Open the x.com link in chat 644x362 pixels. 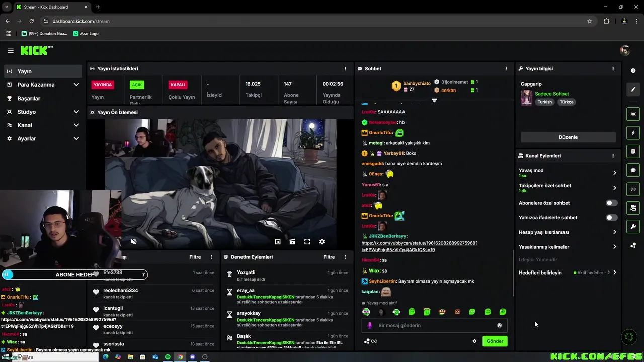pos(420,246)
